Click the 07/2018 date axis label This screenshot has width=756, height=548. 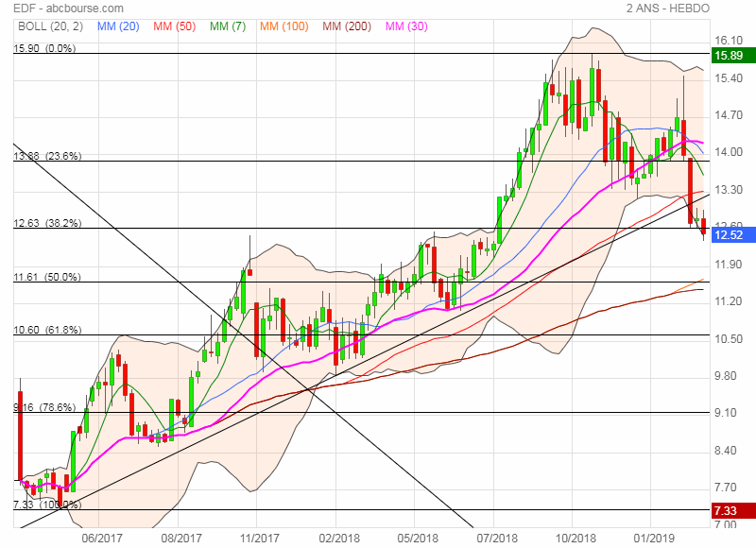click(x=497, y=539)
